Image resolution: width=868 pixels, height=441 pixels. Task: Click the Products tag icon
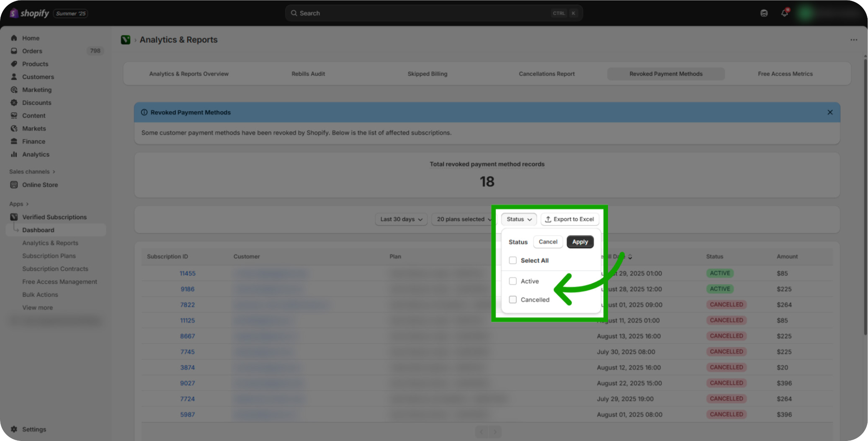14,64
